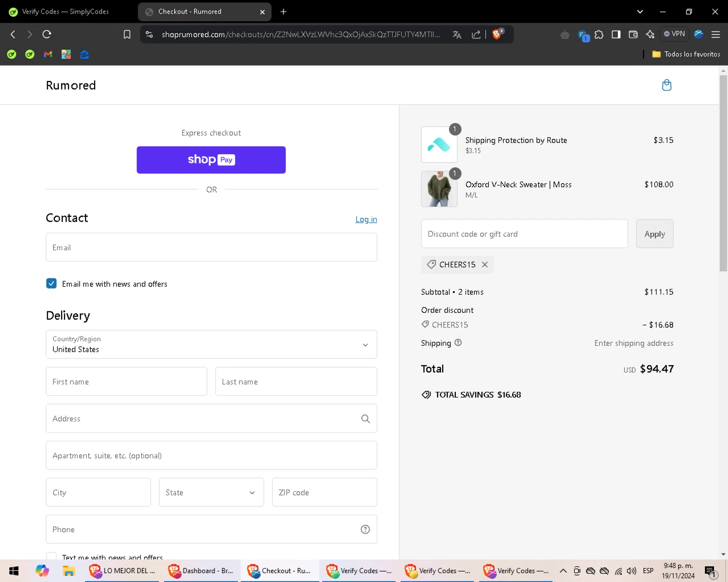The width and height of the screenshot is (728, 582).
Task: Click the phone field help icon
Action: 365,530
